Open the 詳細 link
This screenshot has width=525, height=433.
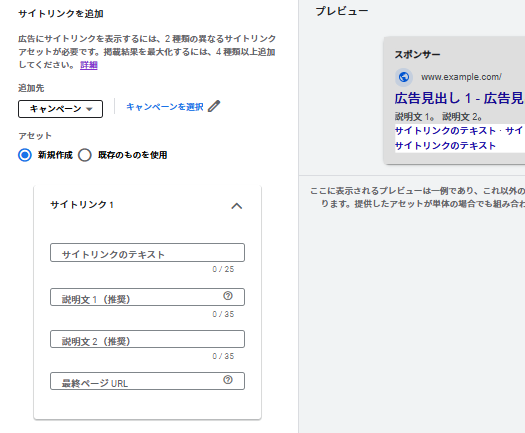click(x=89, y=65)
